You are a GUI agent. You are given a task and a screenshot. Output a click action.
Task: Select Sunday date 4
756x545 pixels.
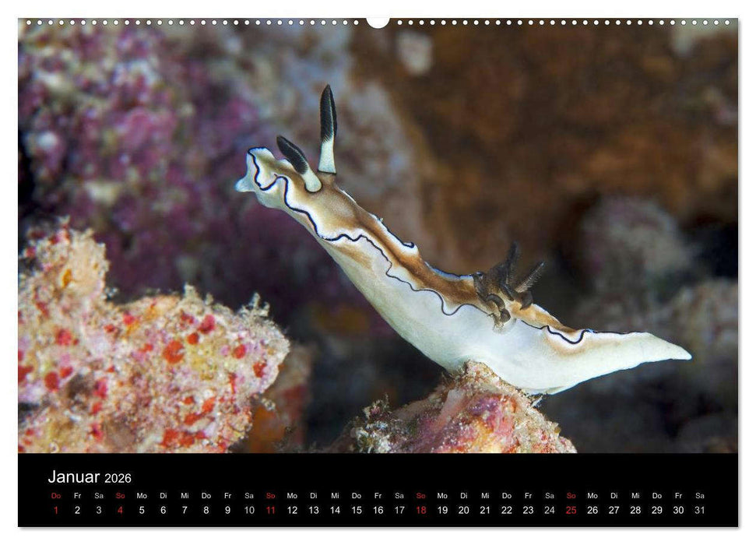coord(120,510)
